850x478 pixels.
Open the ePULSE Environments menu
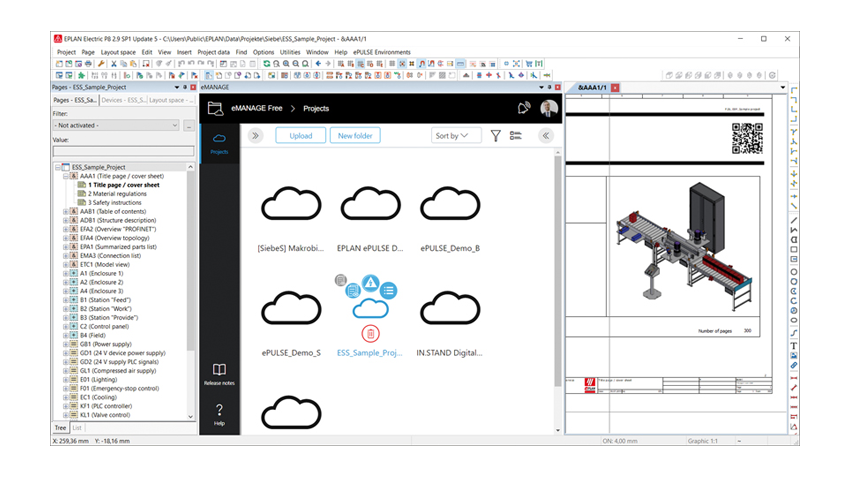click(382, 52)
